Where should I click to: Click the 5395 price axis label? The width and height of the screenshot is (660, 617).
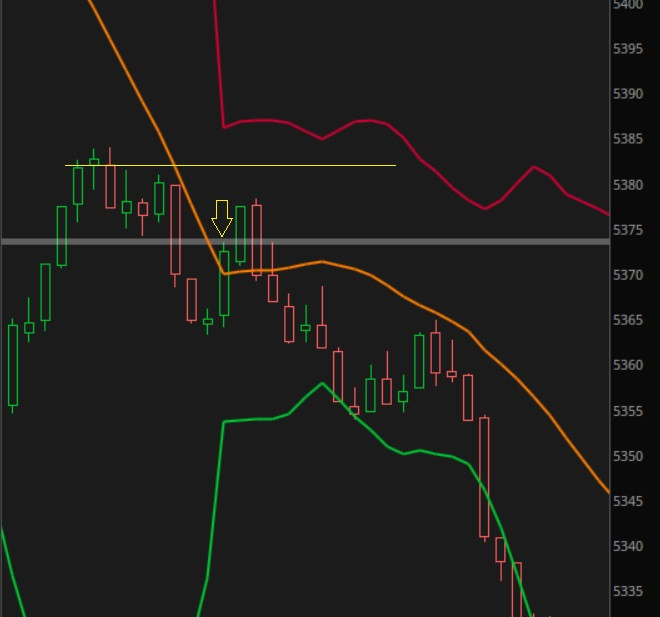click(628, 49)
